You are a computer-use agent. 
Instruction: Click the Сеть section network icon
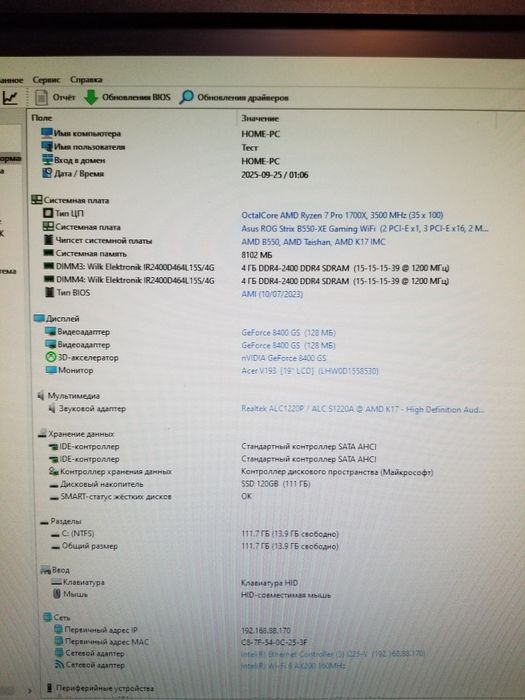click(47, 617)
